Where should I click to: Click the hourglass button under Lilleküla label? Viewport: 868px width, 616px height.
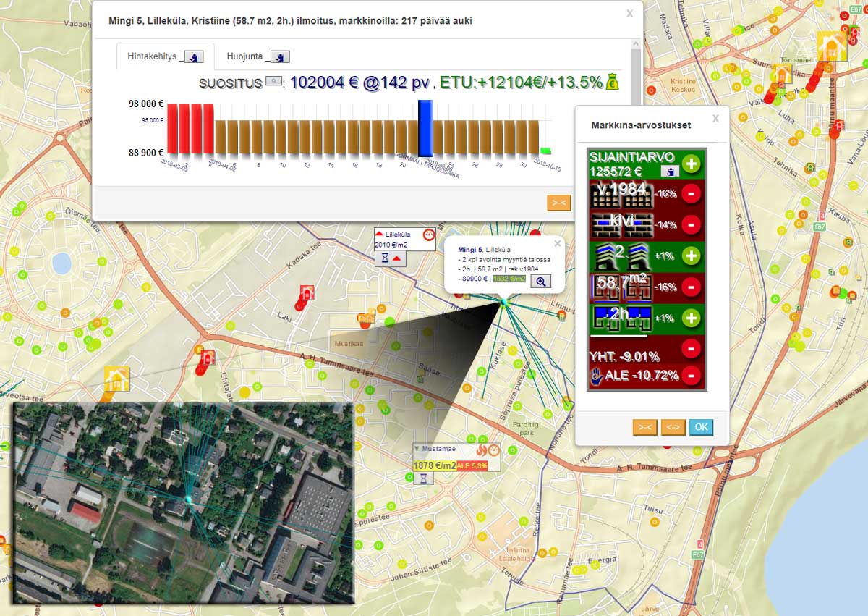coord(391,258)
